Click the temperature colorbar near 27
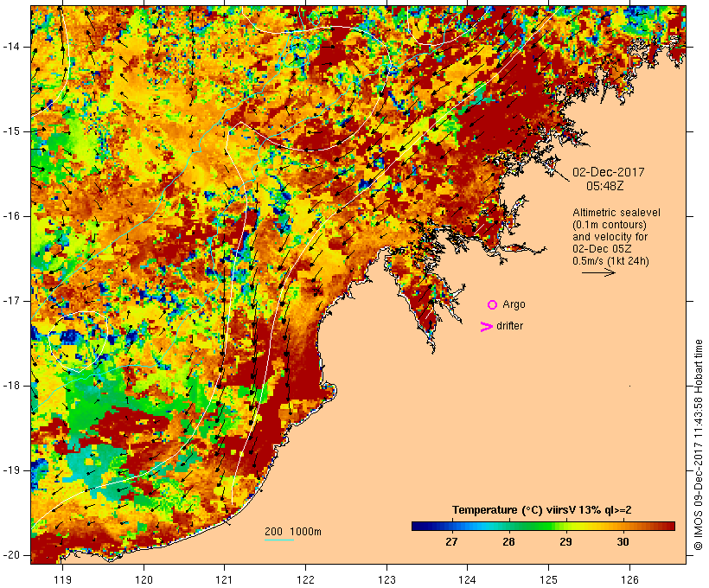The width and height of the screenshot is (709, 588). (451, 526)
